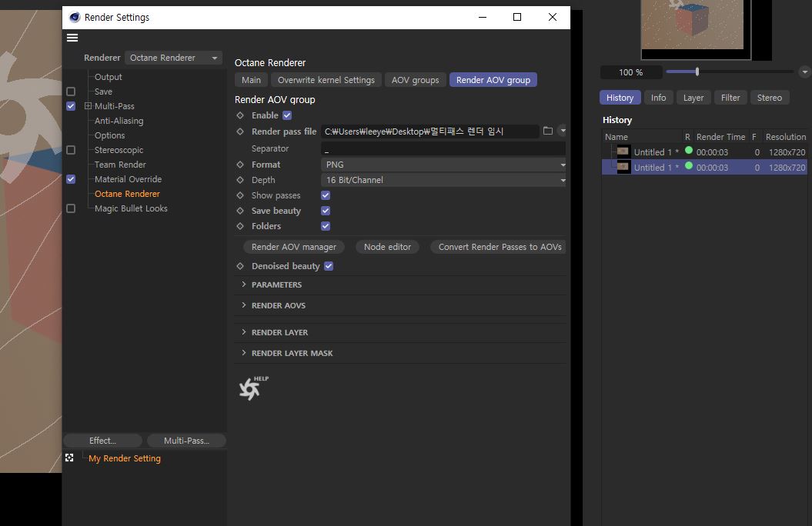Open Octane help via the logo icon
This screenshot has height=526, width=812.
click(x=253, y=388)
